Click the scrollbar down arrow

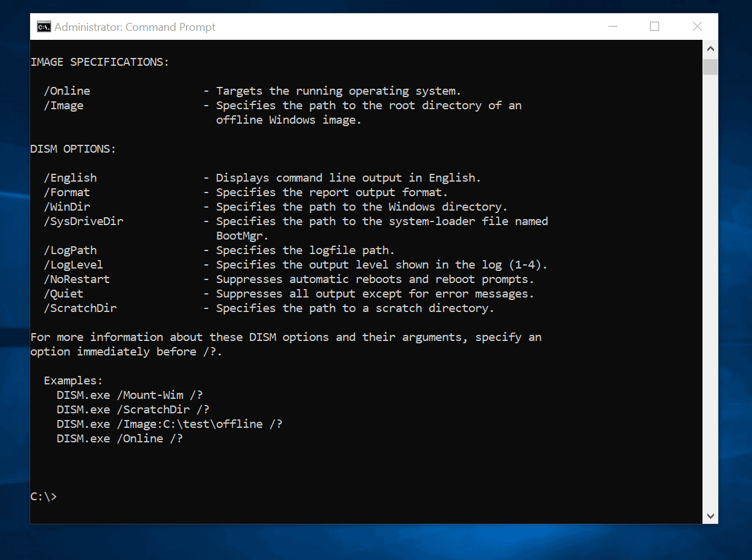point(710,516)
